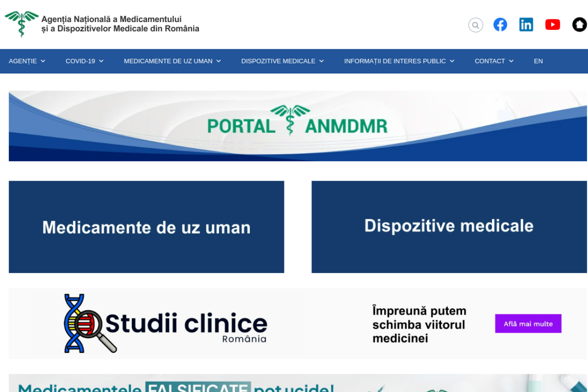This screenshot has height=392, width=588.
Task: Click the Medicamente de uz uman tile
Action: pos(146,227)
